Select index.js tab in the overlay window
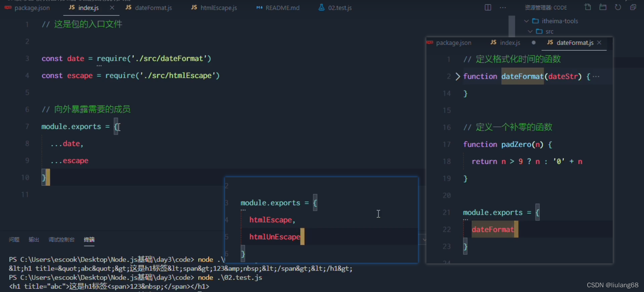644x292 pixels. tap(505, 43)
